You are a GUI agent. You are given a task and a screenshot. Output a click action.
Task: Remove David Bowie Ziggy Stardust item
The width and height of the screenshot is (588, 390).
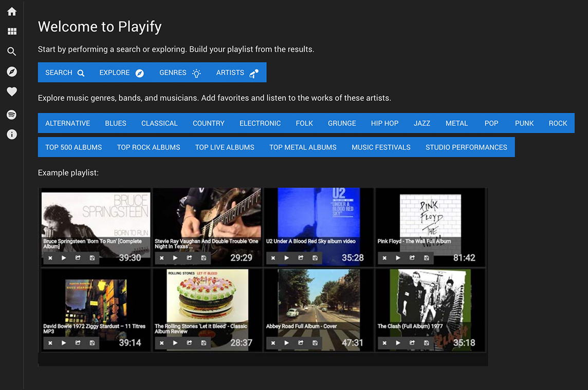tap(50, 343)
